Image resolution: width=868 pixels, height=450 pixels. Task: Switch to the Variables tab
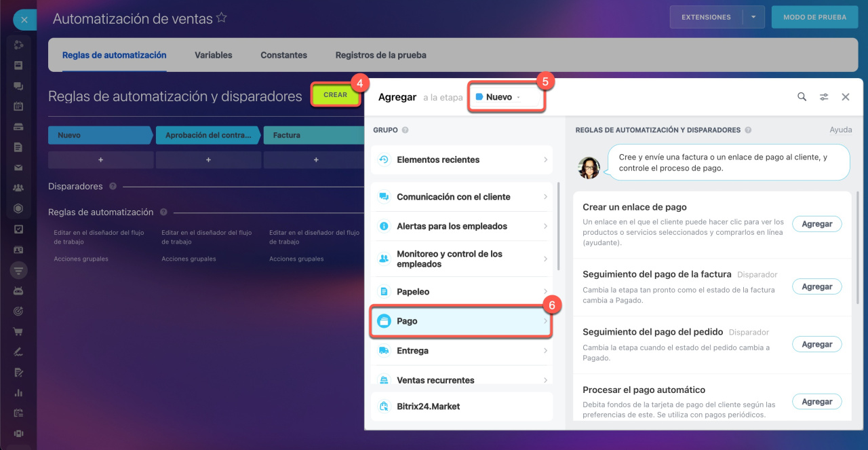214,55
